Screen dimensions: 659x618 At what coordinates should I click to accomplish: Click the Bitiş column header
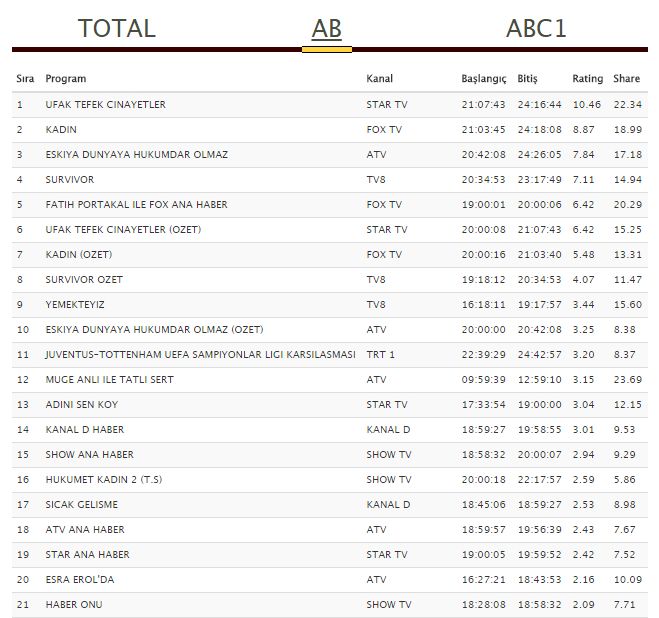click(527, 79)
